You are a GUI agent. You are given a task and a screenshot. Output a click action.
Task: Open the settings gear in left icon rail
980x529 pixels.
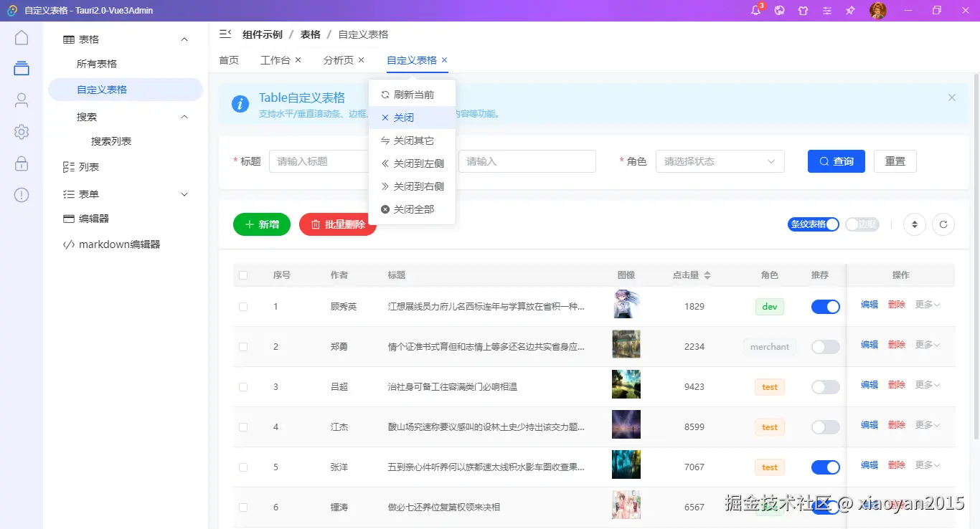tap(21, 131)
